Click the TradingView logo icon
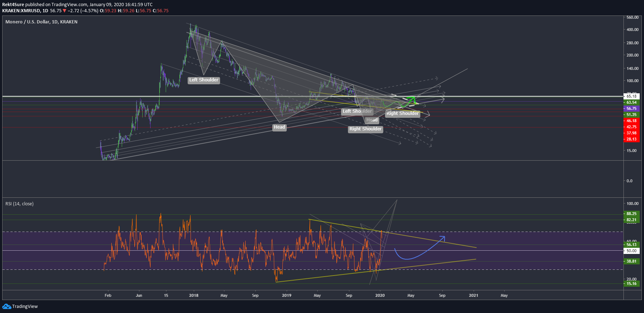This screenshot has width=644, height=313. pyautogui.click(x=6, y=307)
